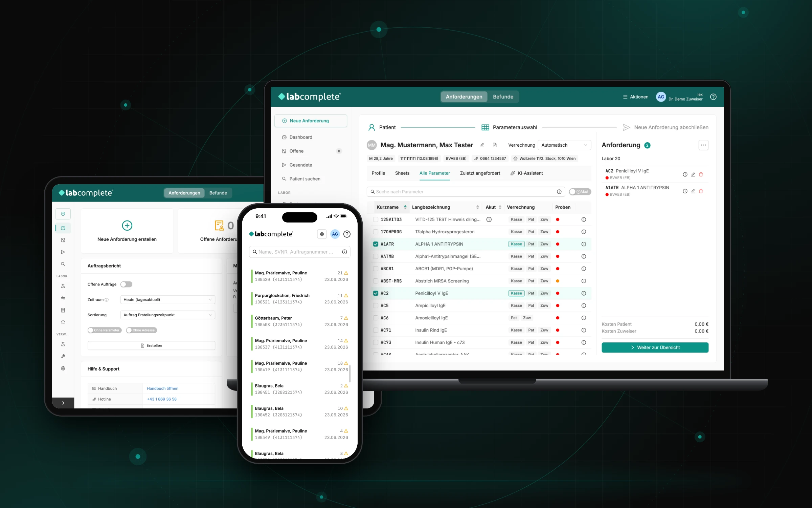
Task: Edit patient Mustermann with the pencil icon
Action: [x=482, y=145]
